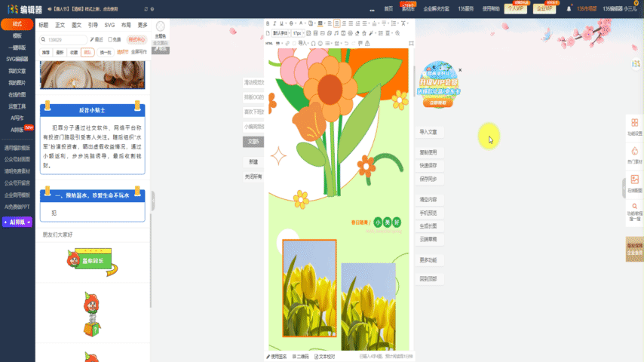Expand the background color dropdown arrow
The width and height of the screenshot is (644, 362).
[325, 23]
